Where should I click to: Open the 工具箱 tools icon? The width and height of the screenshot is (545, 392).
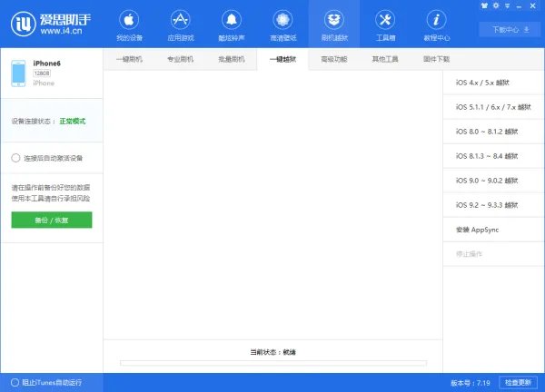pos(385,25)
